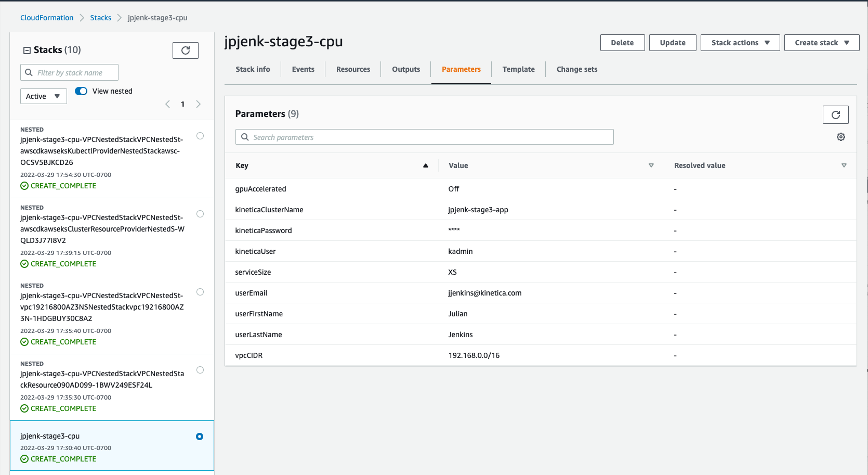Select the nested VPCNestedStackResource stack
Viewport: 868px width, 475px height.
pyautogui.click(x=200, y=370)
